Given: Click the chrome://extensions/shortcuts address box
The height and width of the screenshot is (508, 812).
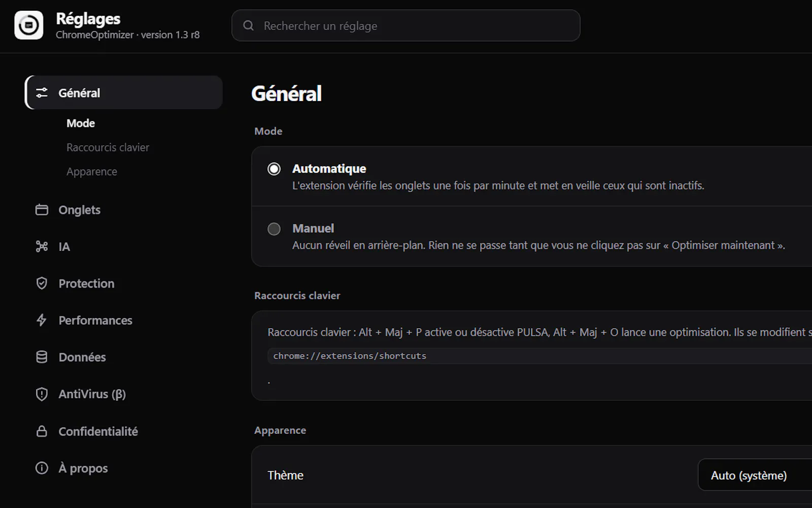Looking at the screenshot, I should click(540, 356).
